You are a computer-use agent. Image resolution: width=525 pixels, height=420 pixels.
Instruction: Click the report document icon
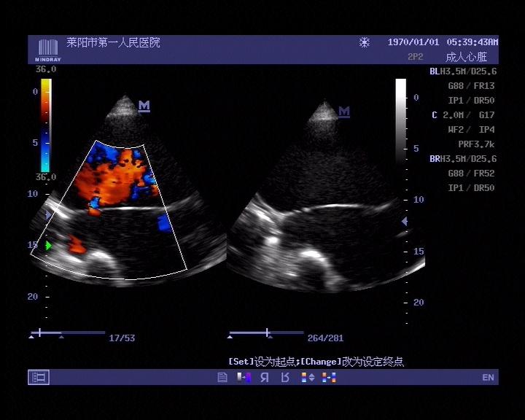click(222, 378)
